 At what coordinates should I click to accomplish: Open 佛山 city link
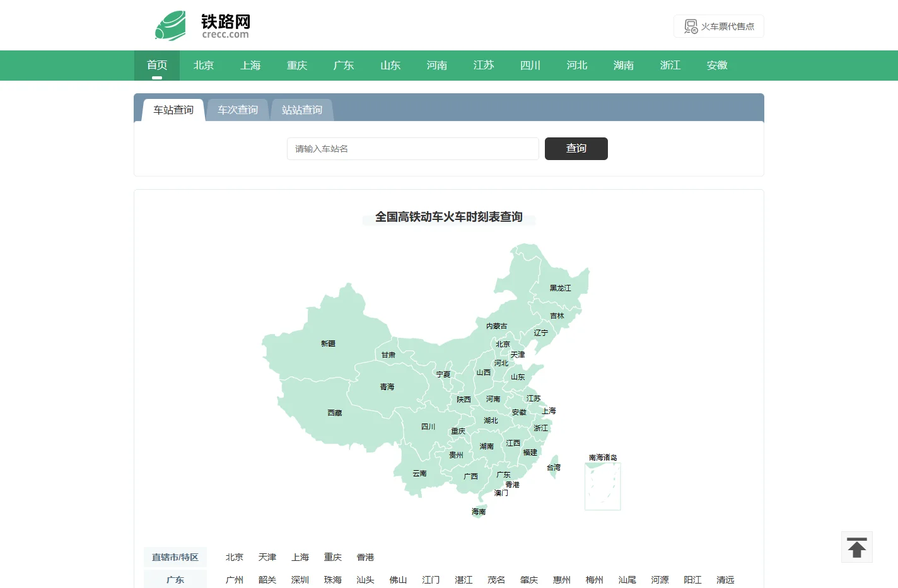[398, 580]
